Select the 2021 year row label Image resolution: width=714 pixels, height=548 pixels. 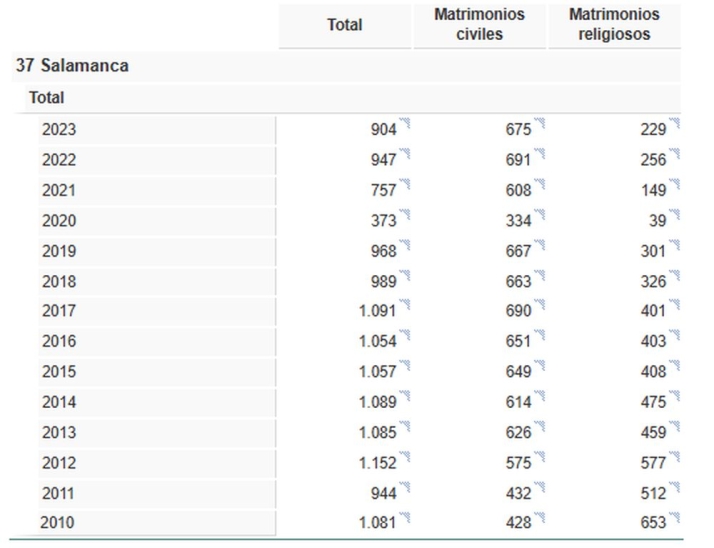[59, 190]
